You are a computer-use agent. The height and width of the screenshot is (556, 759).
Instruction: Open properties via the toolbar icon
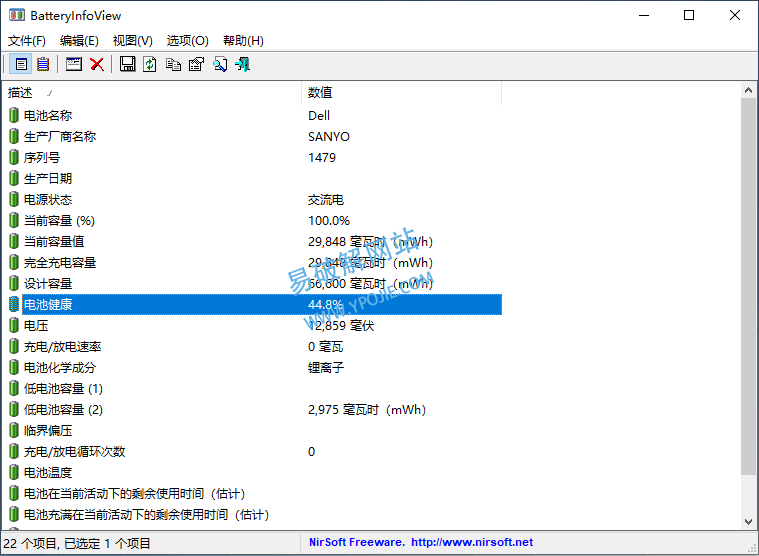coord(196,64)
